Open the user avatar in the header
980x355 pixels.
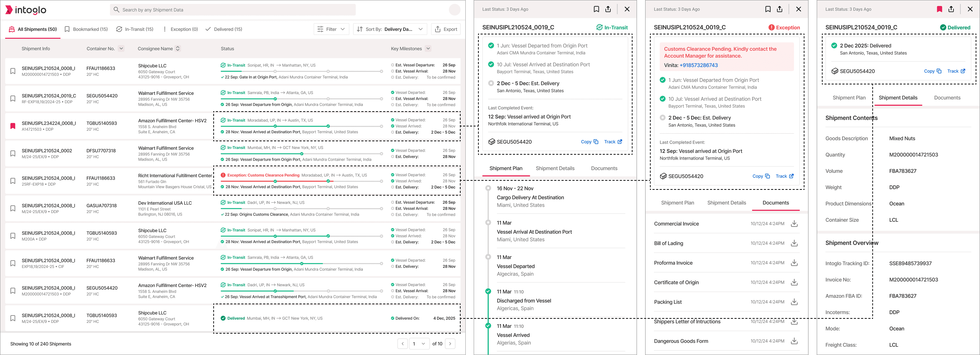(x=455, y=10)
